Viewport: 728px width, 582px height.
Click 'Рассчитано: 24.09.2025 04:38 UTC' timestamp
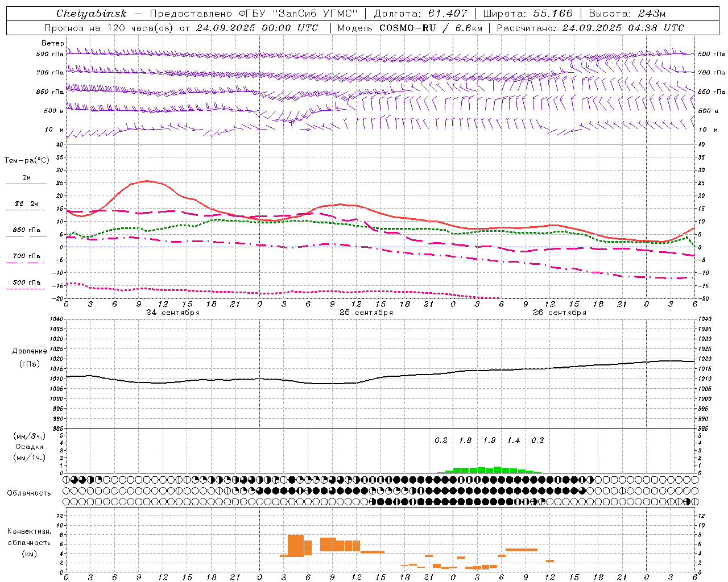click(590, 28)
